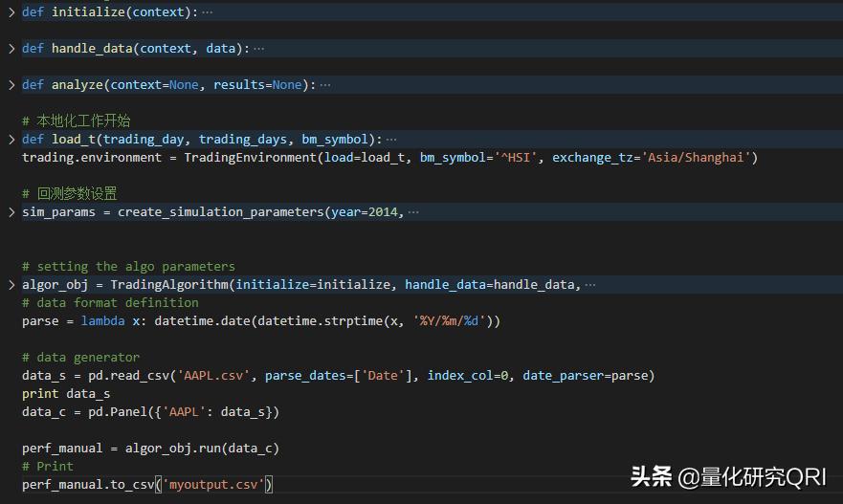
Task: Click 'trading_days' parameter in load_t definition
Action: point(242,140)
